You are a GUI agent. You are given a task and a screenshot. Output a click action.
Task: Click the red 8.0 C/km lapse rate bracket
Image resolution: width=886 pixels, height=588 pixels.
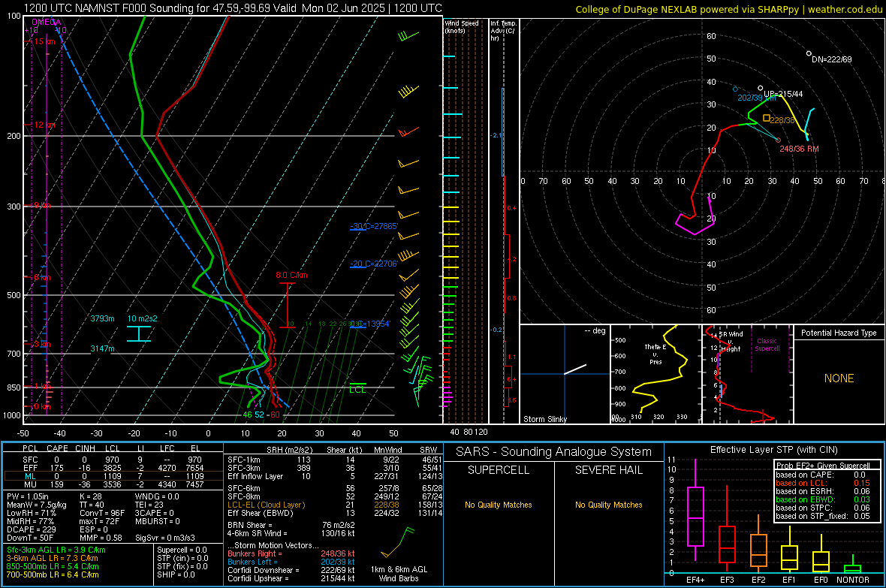288,306
